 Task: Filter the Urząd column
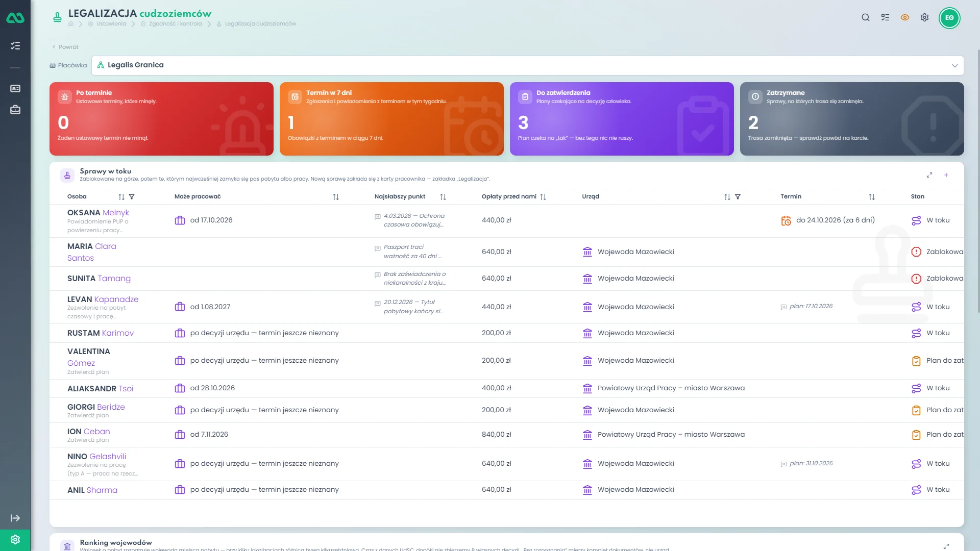[738, 197]
